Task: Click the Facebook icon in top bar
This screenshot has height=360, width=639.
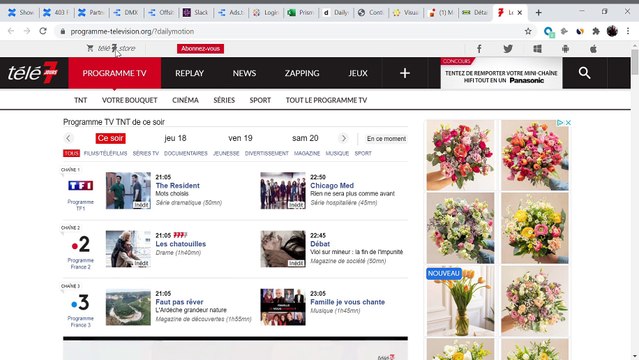Action: pos(479,49)
